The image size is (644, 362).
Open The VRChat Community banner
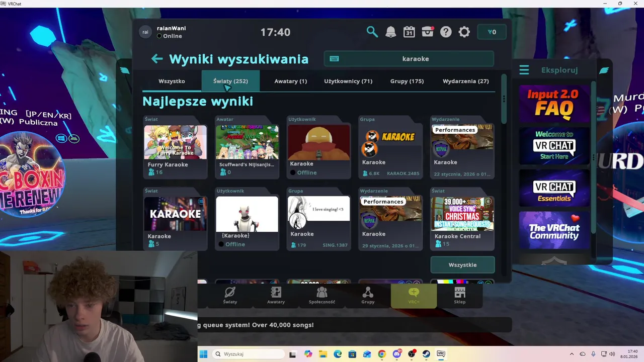(x=554, y=230)
